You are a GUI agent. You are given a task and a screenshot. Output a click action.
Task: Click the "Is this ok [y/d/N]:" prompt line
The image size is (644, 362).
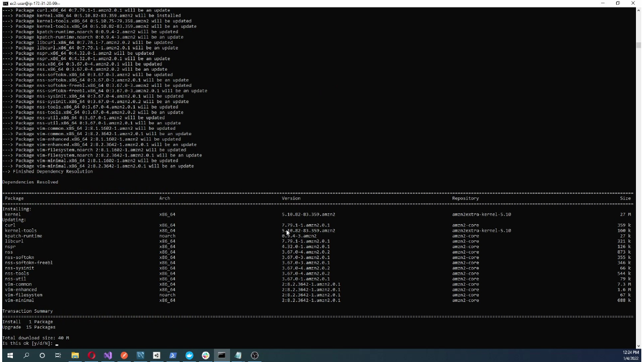(x=28, y=343)
